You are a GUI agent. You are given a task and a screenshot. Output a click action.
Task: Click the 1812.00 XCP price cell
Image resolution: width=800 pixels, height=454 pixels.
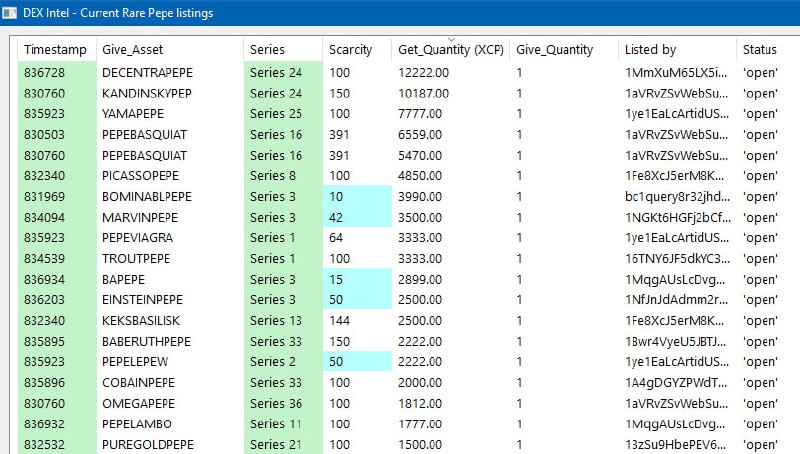[x=451, y=403]
